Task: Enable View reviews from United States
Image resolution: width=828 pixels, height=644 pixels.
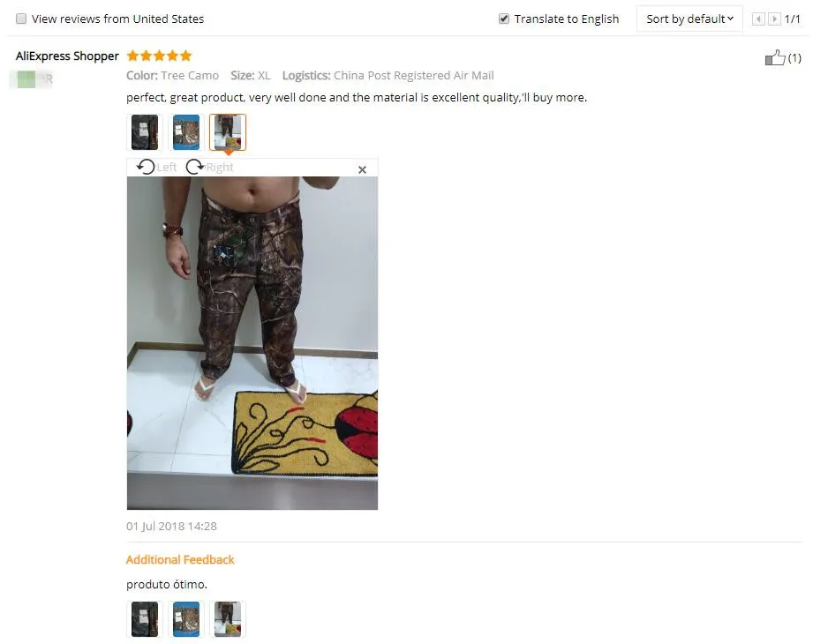Action: click(x=21, y=19)
